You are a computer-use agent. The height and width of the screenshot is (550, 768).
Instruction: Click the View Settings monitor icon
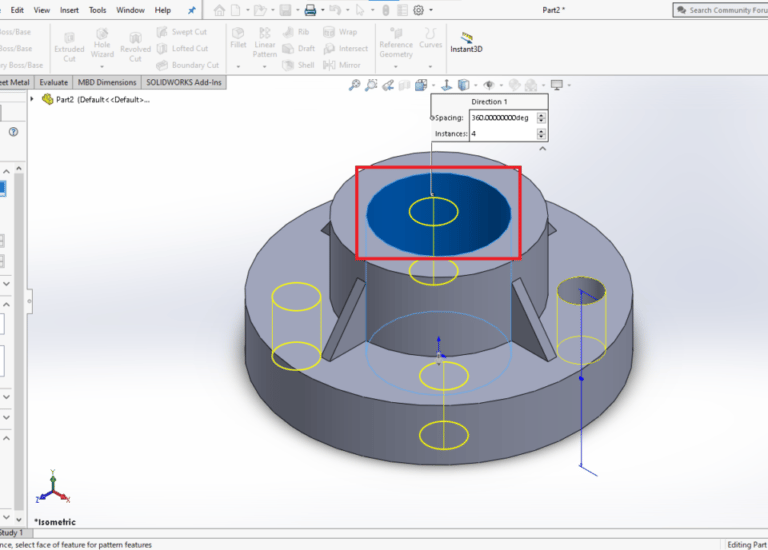(557, 85)
